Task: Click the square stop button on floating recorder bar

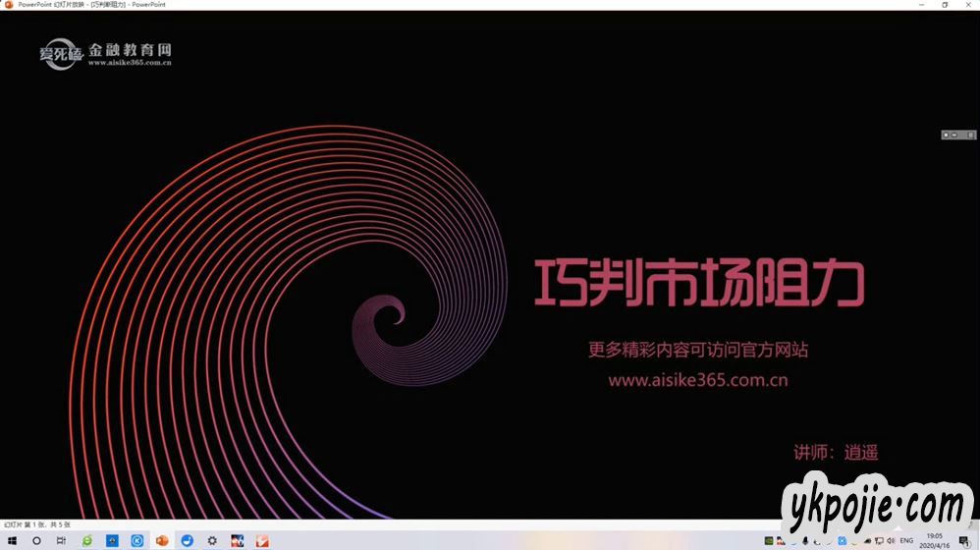Action: 946,135
